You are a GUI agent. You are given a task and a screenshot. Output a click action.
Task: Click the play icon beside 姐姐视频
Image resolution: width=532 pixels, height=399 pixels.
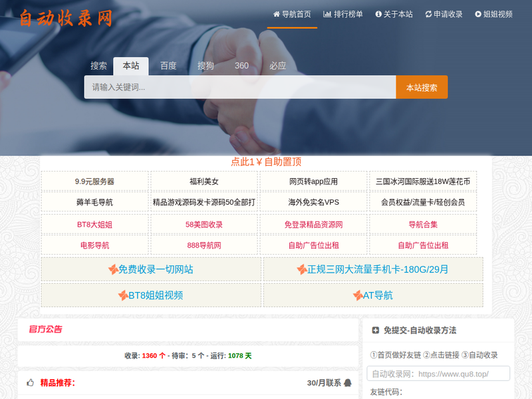[x=478, y=14]
